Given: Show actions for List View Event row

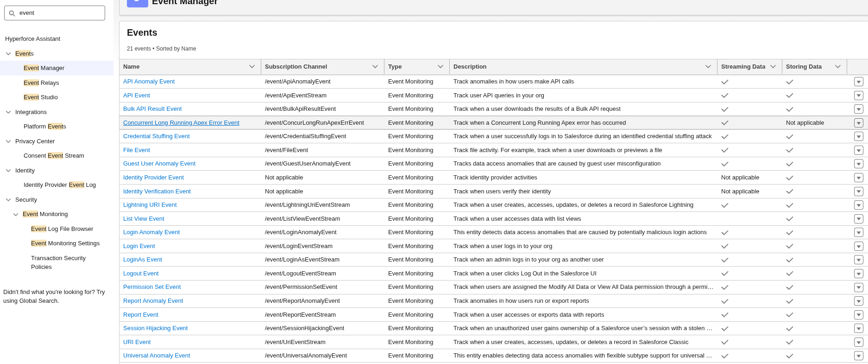Looking at the screenshot, I should coord(858,219).
